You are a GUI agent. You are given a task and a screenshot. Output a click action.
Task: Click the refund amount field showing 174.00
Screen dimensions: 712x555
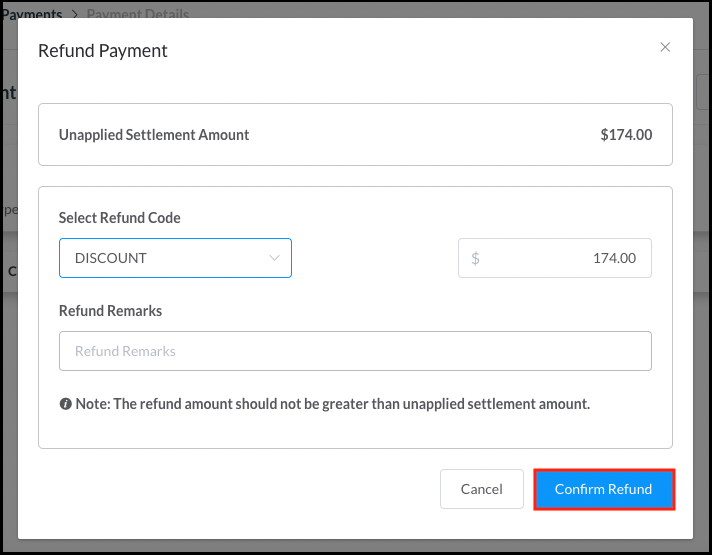(x=565, y=258)
